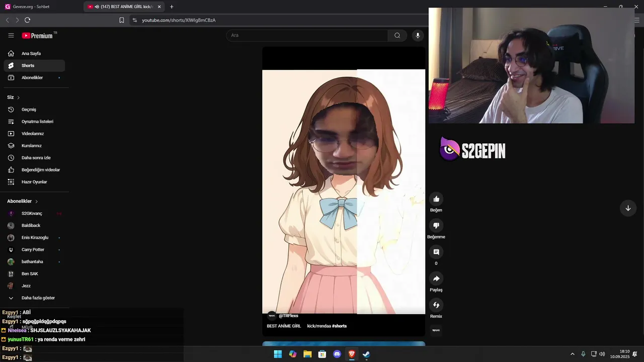Open Oynatma listeleri
Viewport: 644px width, 362px height.
(34, 122)
